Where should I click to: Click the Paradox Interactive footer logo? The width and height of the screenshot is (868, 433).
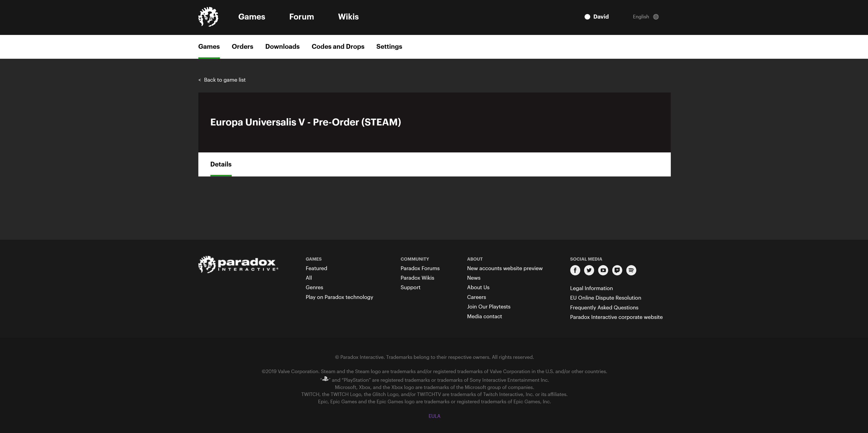238,265
